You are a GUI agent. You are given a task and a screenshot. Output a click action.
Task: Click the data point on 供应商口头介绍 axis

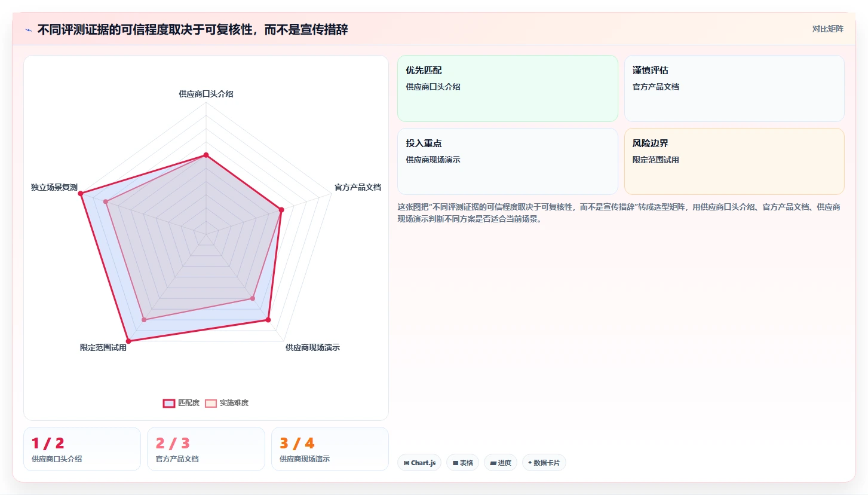tap(206, 155)
